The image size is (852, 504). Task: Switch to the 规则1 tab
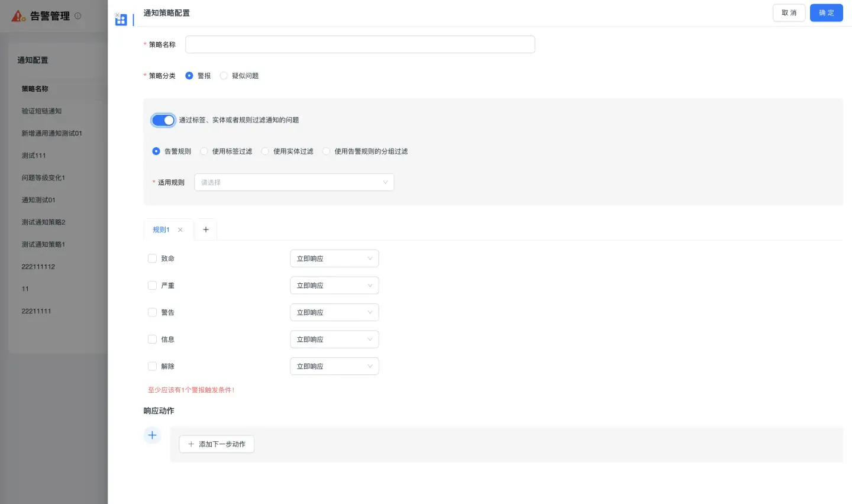point(161,230)
